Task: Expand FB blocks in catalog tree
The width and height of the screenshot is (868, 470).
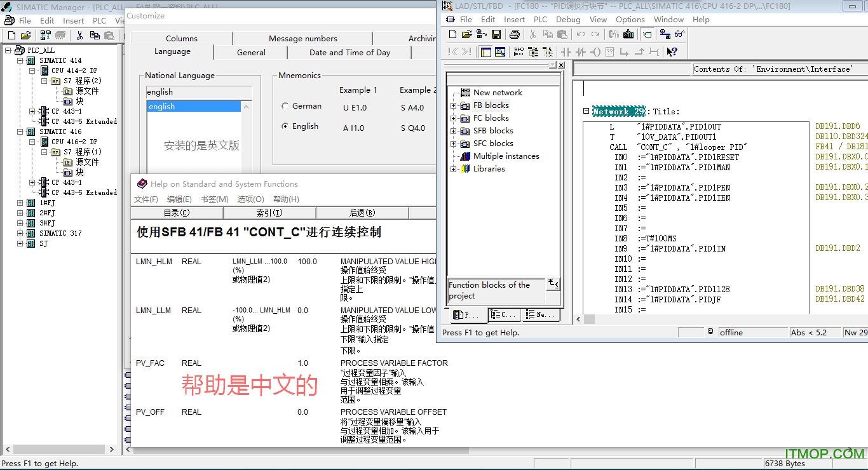Action: [453, 105]
